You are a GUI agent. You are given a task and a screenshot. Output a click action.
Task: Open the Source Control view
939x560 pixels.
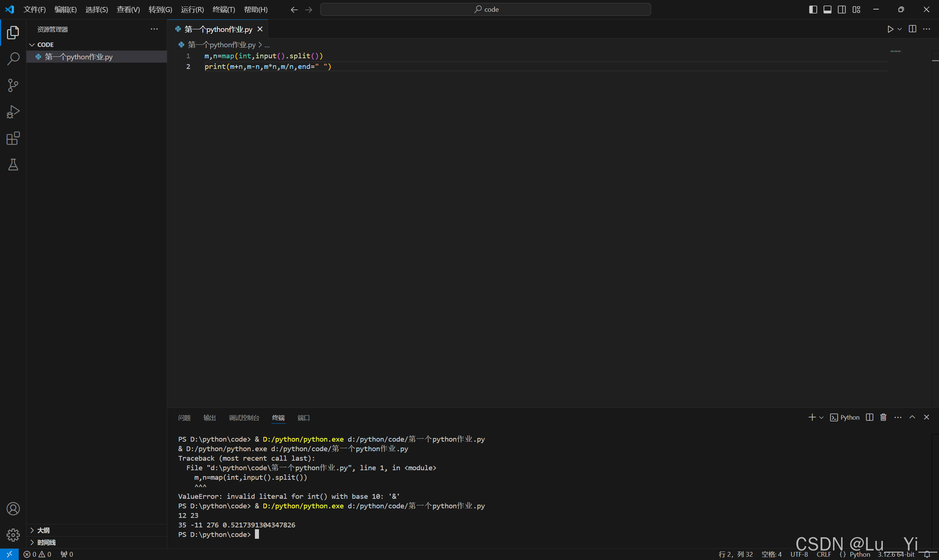click(13, 85)
